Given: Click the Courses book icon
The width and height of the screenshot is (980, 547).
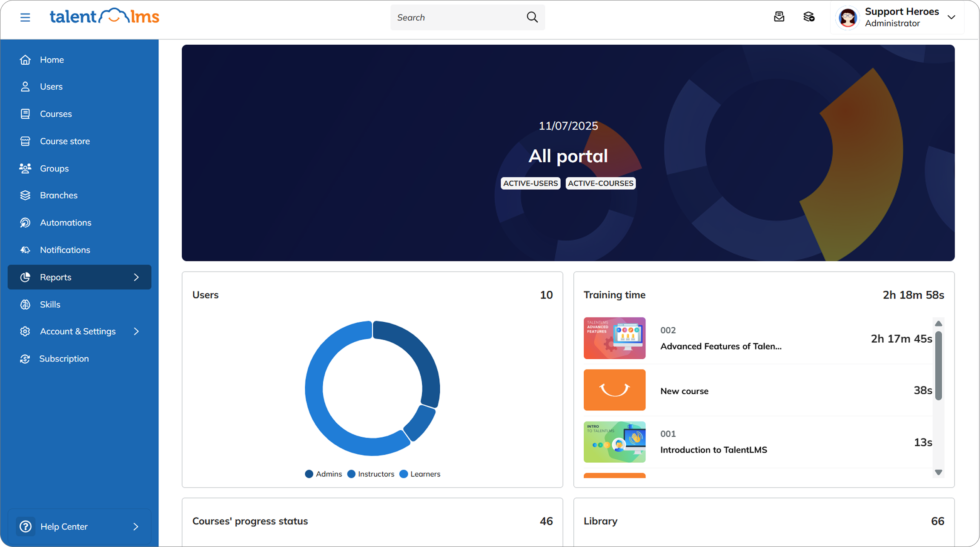Looking at the screenshot, I should coord(25,114).
